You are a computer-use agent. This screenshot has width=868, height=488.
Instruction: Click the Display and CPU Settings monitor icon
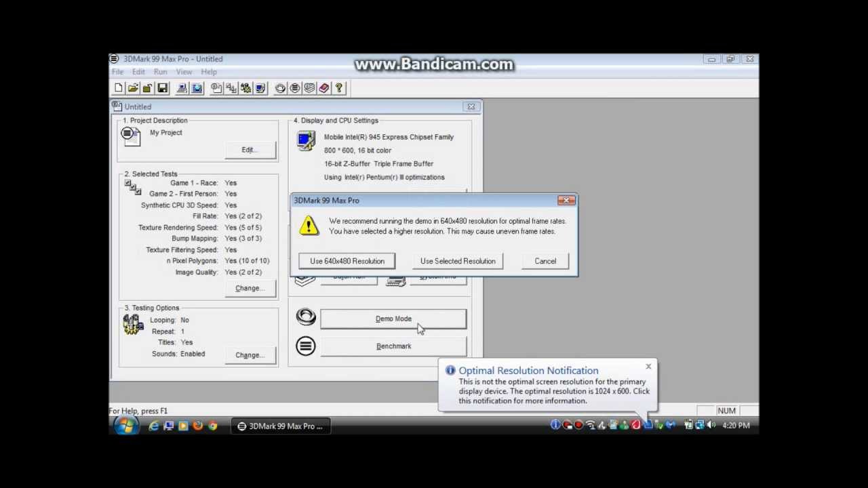pos(306,140)
